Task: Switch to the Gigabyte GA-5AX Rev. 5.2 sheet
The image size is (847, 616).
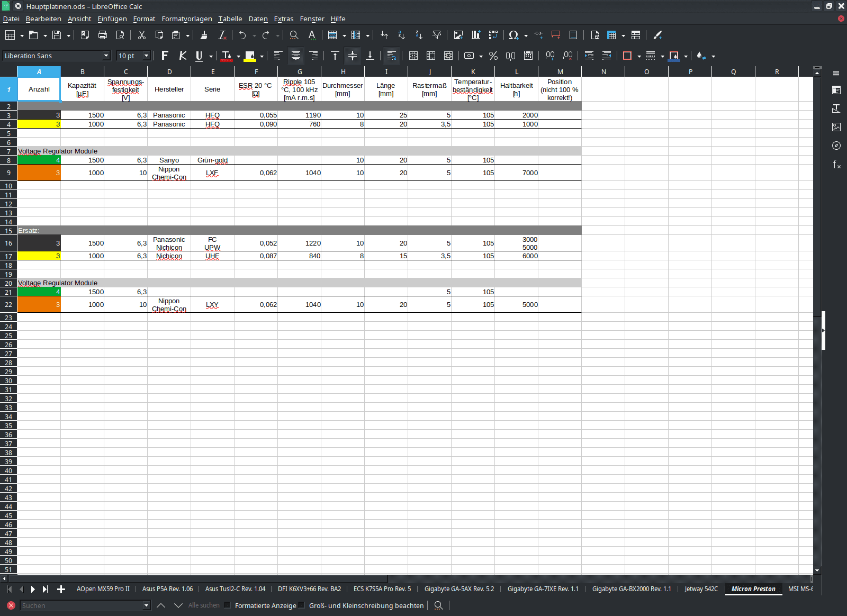Action: [459, 588]
